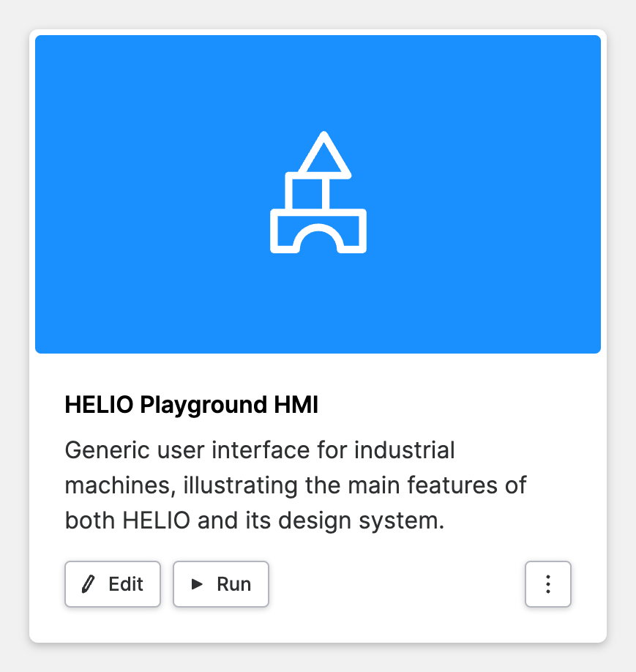
Task: Click the "both HELIO and its design system" line
Action: (x=255, y=520)
